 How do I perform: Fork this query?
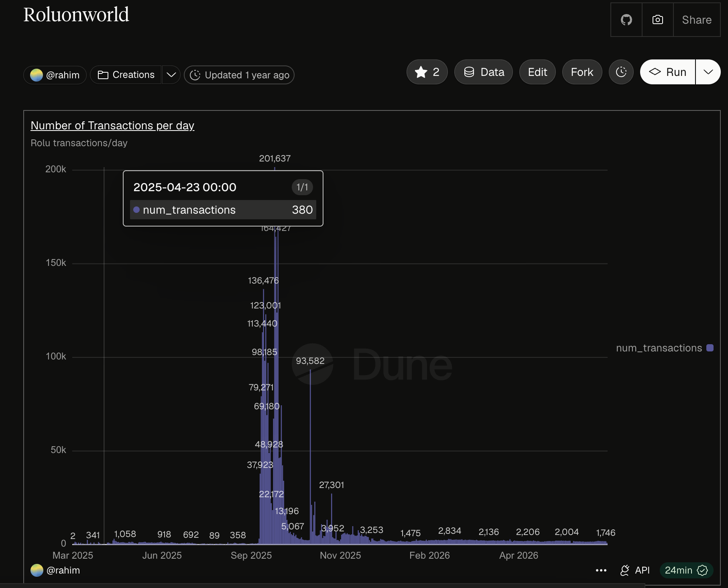coord(582,72)
